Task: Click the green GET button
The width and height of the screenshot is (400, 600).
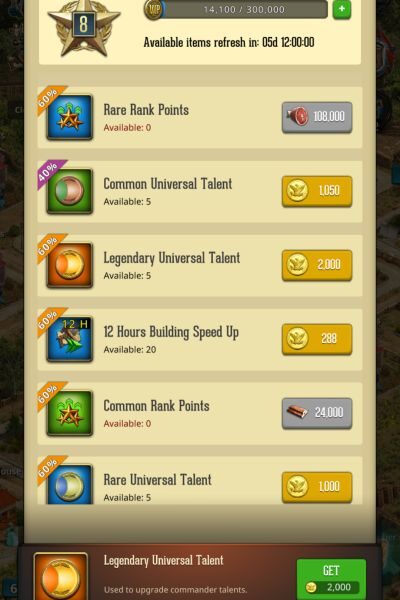Action: (331, 579)
